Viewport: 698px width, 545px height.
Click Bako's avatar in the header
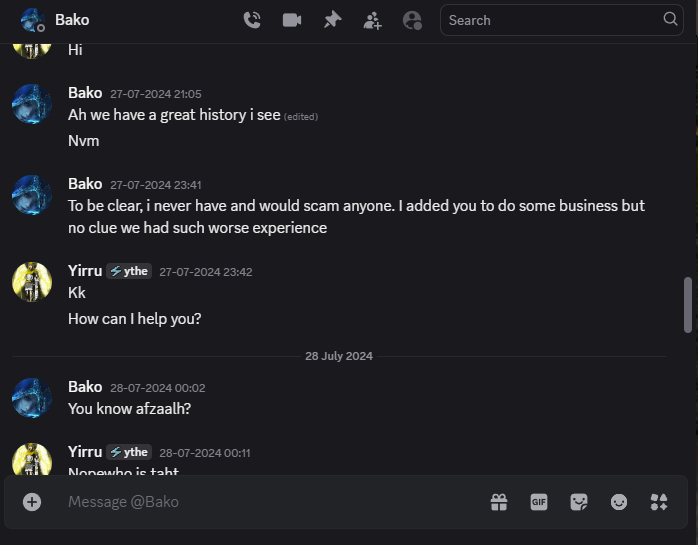tap(33, 20)
